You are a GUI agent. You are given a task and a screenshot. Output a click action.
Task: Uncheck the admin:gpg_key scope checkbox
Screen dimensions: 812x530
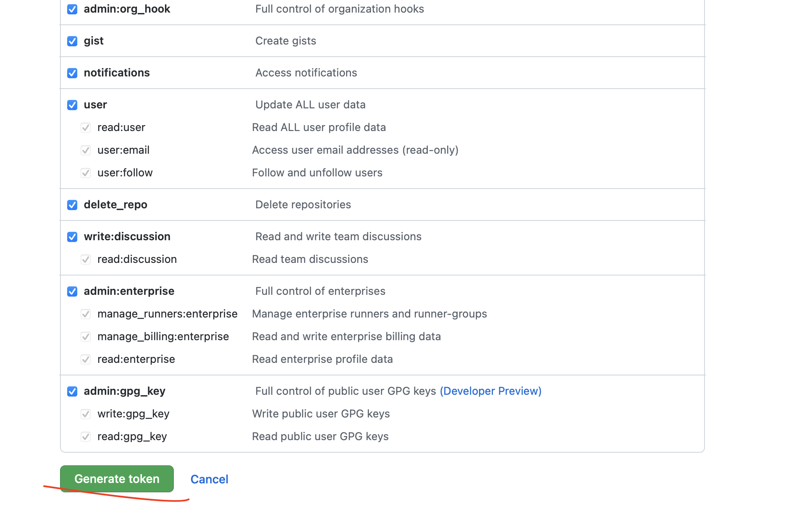tap(72, 391)
